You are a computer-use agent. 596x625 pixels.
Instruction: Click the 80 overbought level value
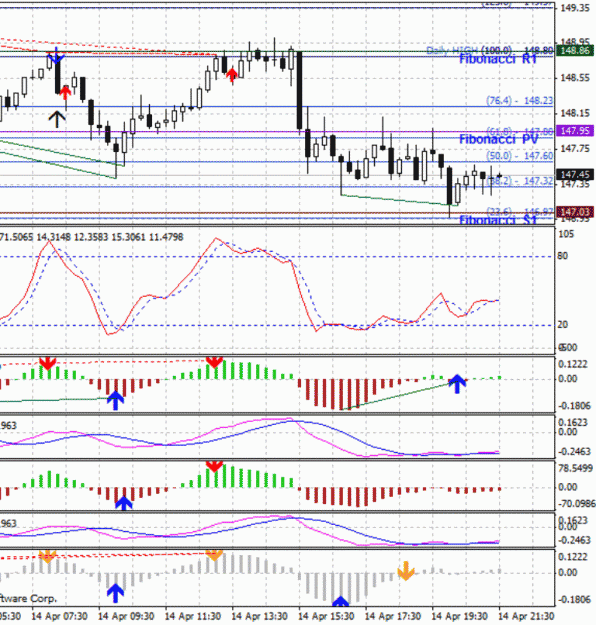(563, 256)
